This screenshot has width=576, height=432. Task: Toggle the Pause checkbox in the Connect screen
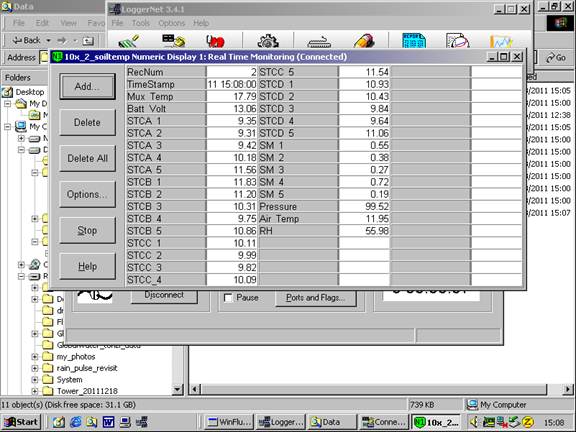coord(228,298)
